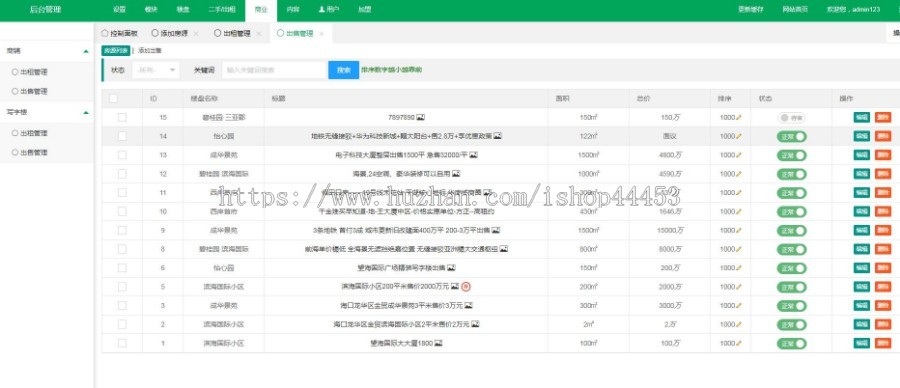Open the 二手/出租 top menu
900x388 pixels.
pyautogui.click(x=222, y=10)
